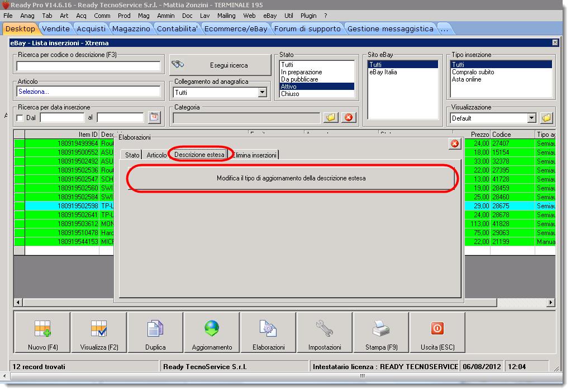The height and width of the screenshot is (392, 571).
Task: Open the Vendite main tab
Action: pos(56,28)
